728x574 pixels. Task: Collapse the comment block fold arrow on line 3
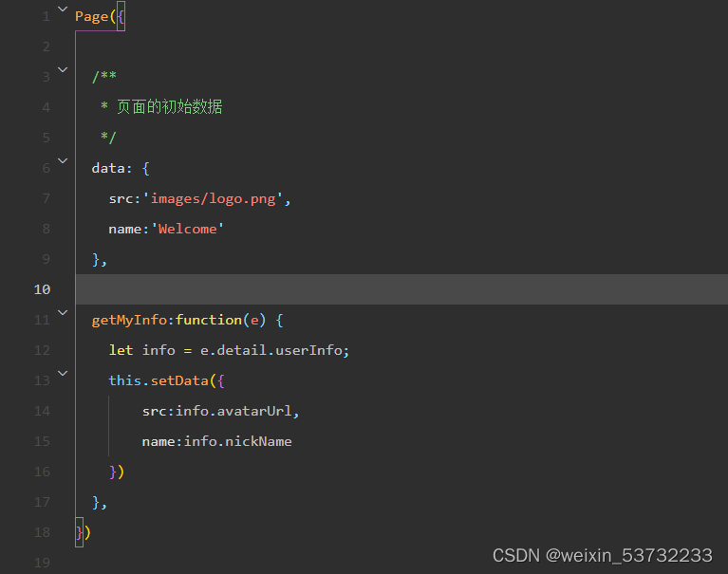click(63, 69)
